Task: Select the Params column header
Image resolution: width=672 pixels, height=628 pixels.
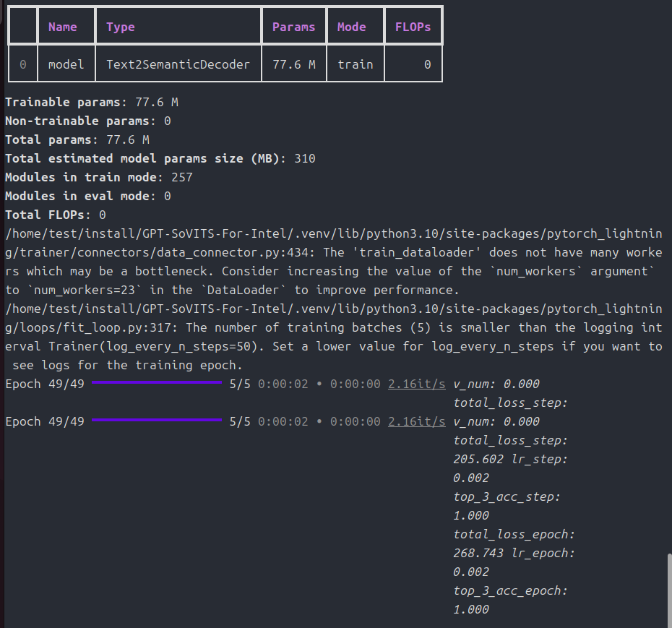Action: pos(293,27)
